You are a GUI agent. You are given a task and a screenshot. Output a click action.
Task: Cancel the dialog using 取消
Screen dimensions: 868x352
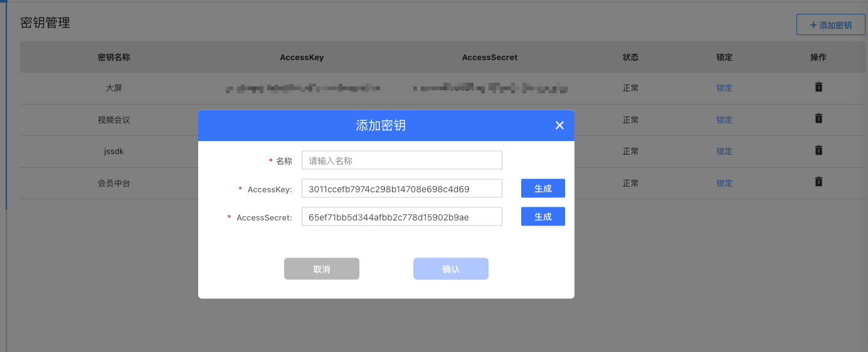tap(321, 269)
